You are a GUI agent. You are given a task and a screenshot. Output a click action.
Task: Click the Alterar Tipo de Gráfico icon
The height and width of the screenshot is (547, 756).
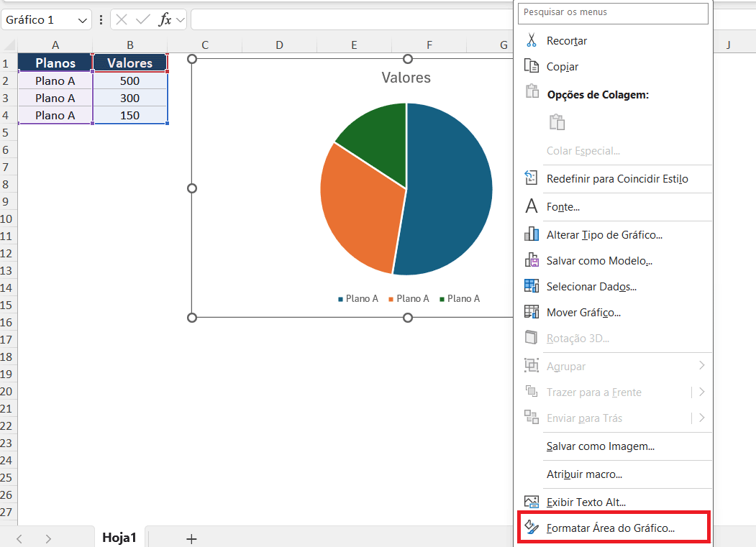point(532,234)
